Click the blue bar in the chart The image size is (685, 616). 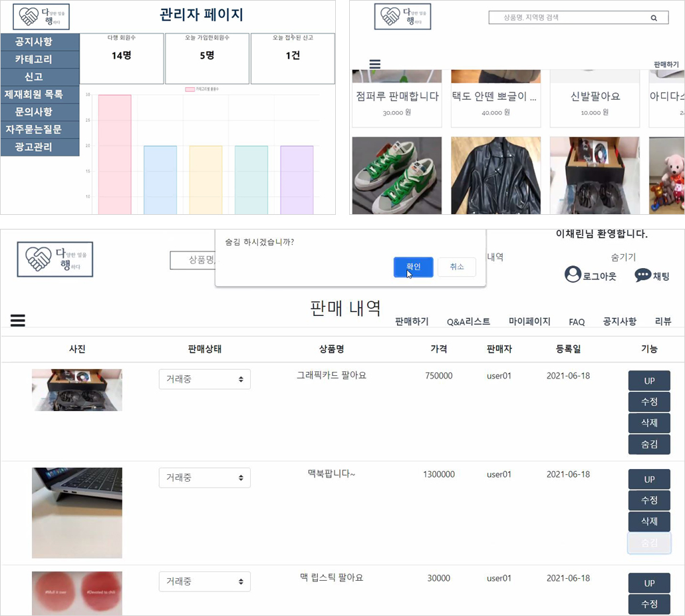tap(160, 180)
